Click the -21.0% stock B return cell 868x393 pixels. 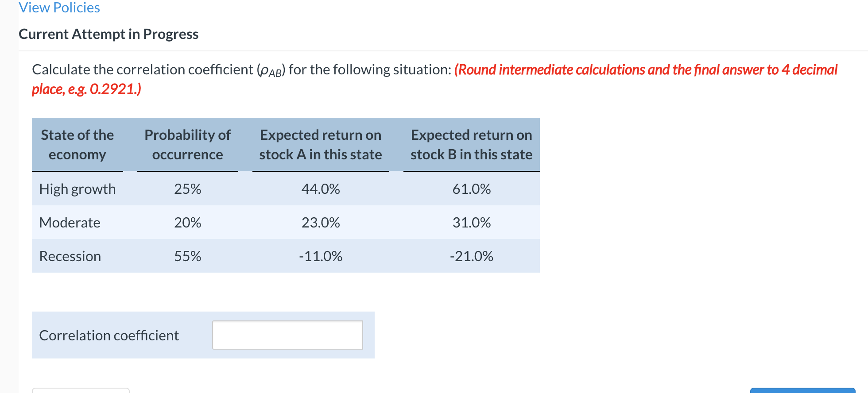(x=471, y=256)
